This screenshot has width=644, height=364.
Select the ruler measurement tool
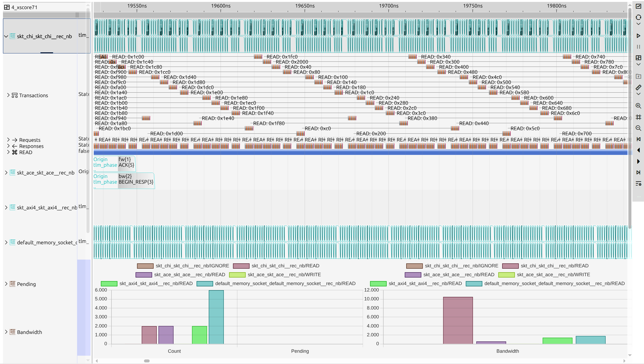pyautogui.click(x=638, y=88)
